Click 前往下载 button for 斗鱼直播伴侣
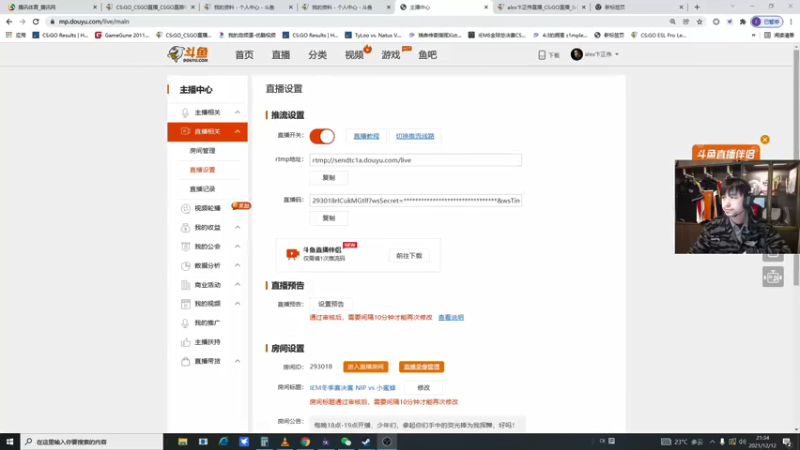Screen dimensions: 800x450 (x=409, y=256)
